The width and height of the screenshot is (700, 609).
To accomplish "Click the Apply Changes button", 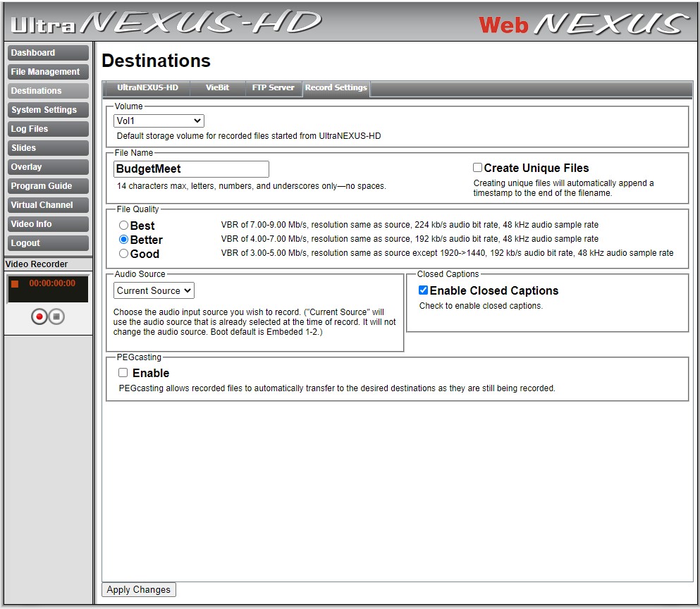I will pos(138,589).
